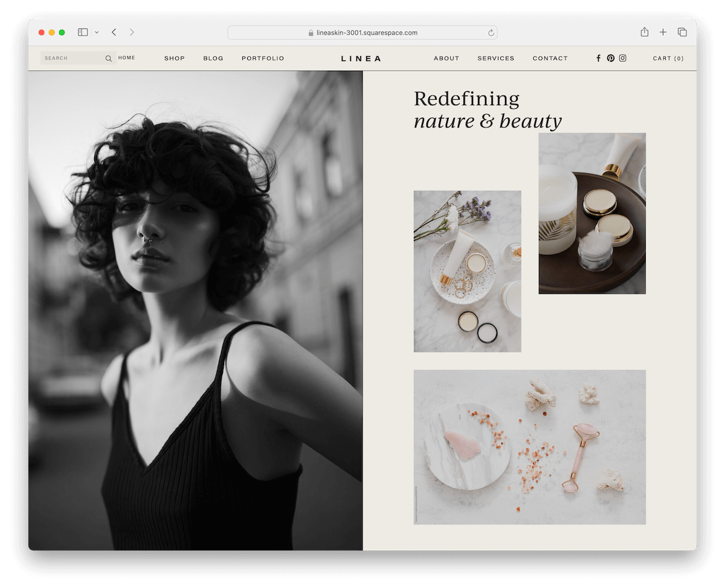Image resolution: width=725 pixels, height=588 pixels.
Task: Click the back navigation arrow
Action: tap(114, 32)
